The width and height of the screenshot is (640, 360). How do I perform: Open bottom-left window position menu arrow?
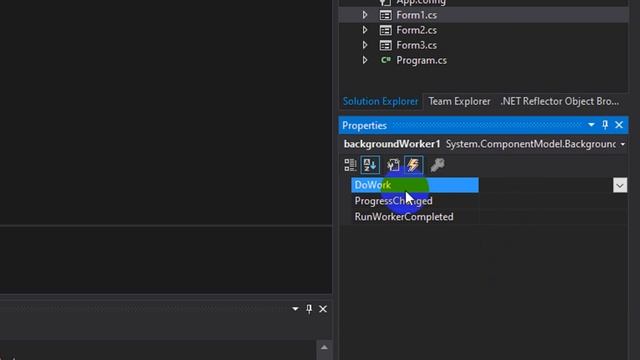click(295, 309)
